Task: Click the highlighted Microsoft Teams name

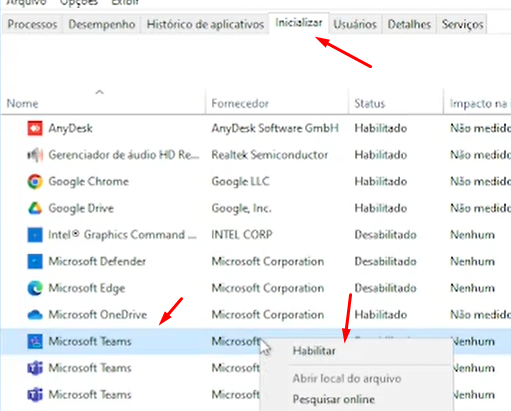Action: (90, 341)
